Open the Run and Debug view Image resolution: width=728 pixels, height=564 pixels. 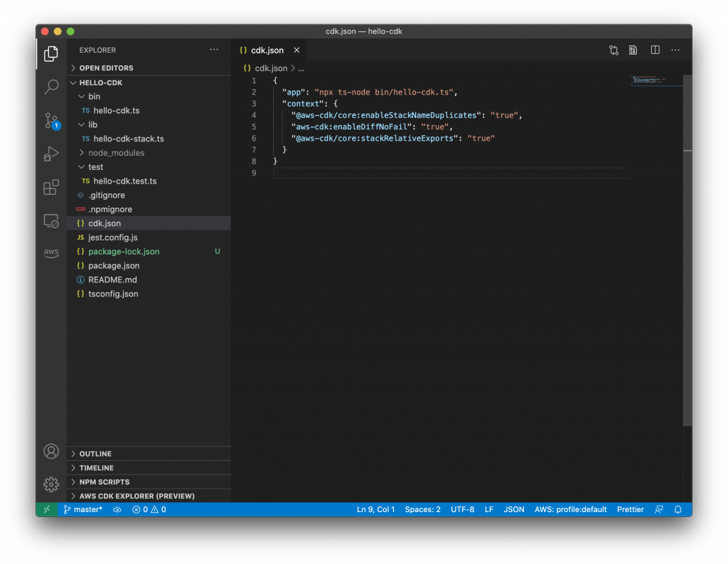point(51,154)
